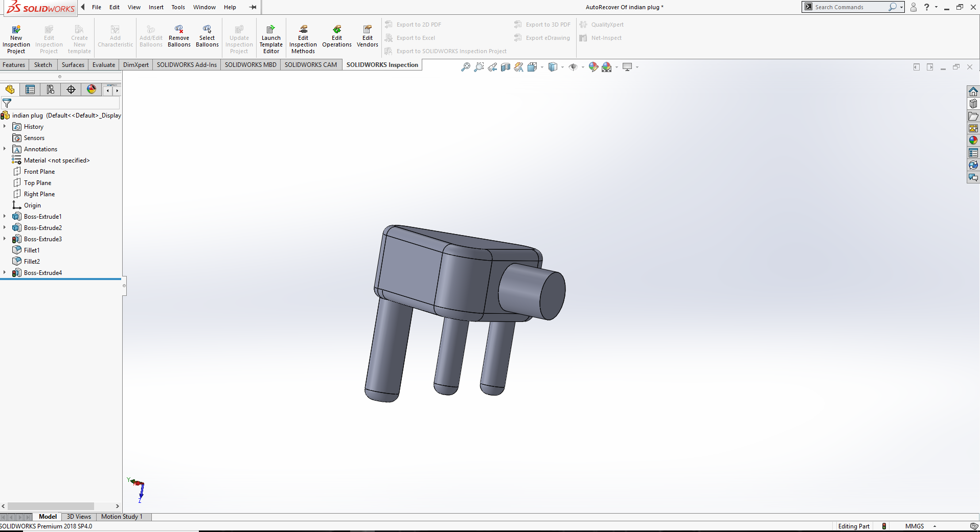This screenshot has height=532, width=980.
Task: Open the ConfigurationManager tab icon
Action: [x=51, y=90]
